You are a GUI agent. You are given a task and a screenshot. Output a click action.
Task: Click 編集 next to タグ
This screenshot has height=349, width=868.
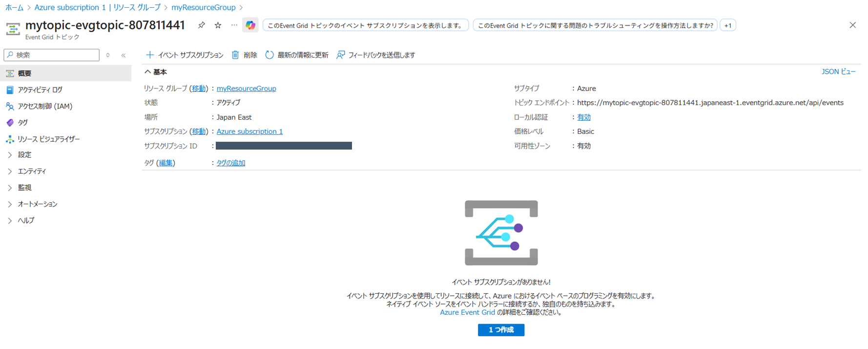165,163
